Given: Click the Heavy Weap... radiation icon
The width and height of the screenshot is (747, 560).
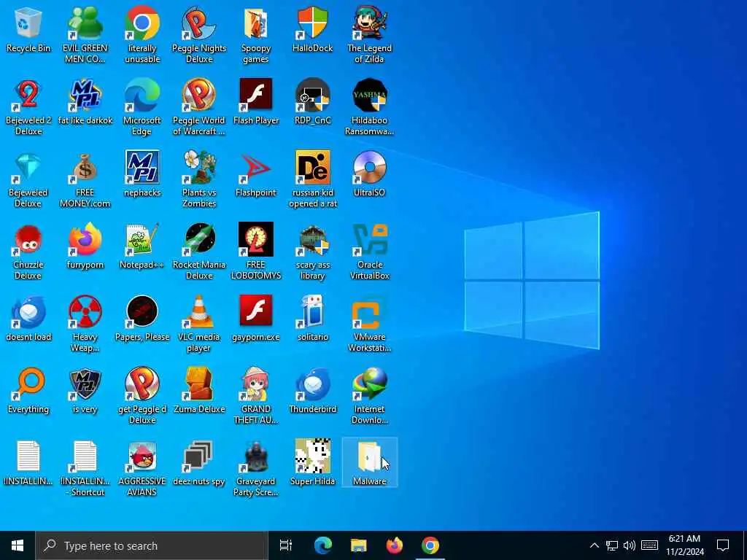Looking at the screenshot, I should 85,324.
